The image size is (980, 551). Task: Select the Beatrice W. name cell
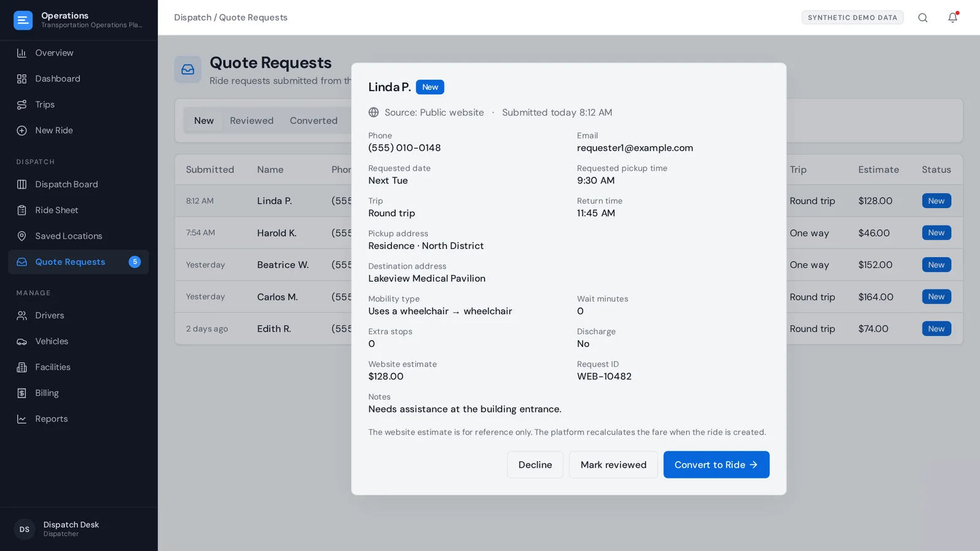(x=283, y=265)
